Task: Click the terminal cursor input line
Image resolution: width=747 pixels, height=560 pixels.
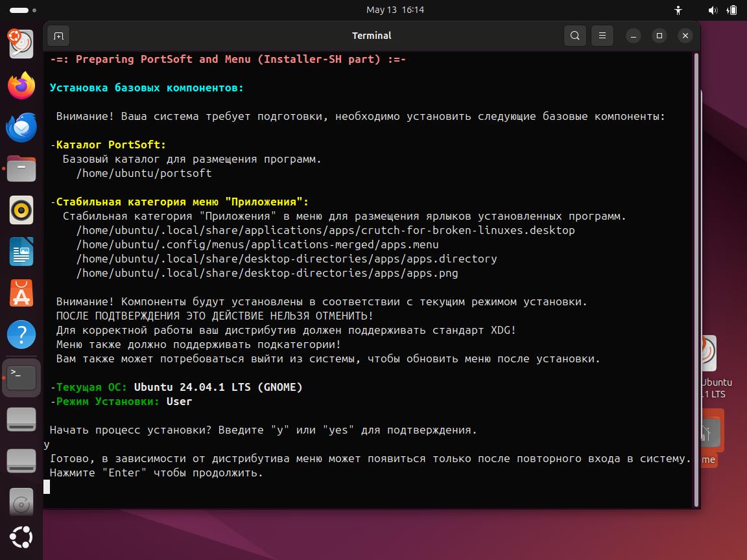Action: (47, 487)
